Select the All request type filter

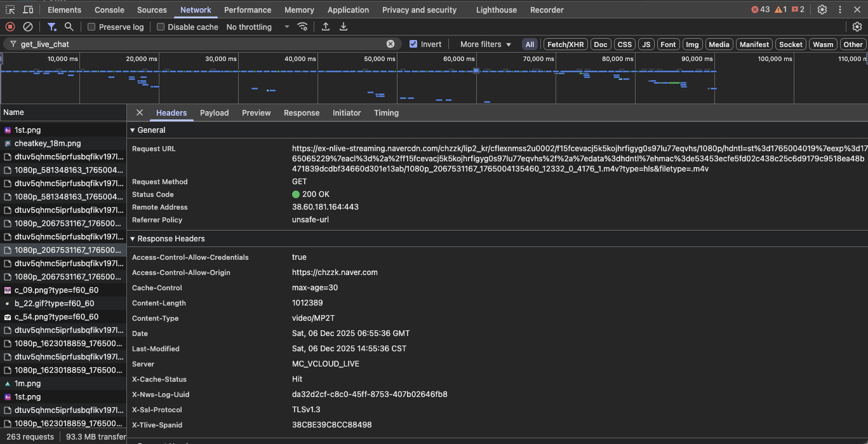pos(530,44)
